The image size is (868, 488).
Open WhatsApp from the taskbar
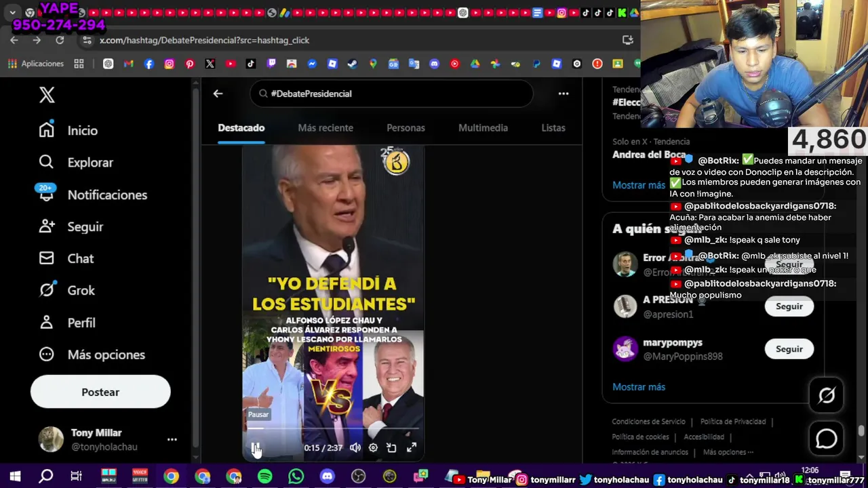point(296,476)
